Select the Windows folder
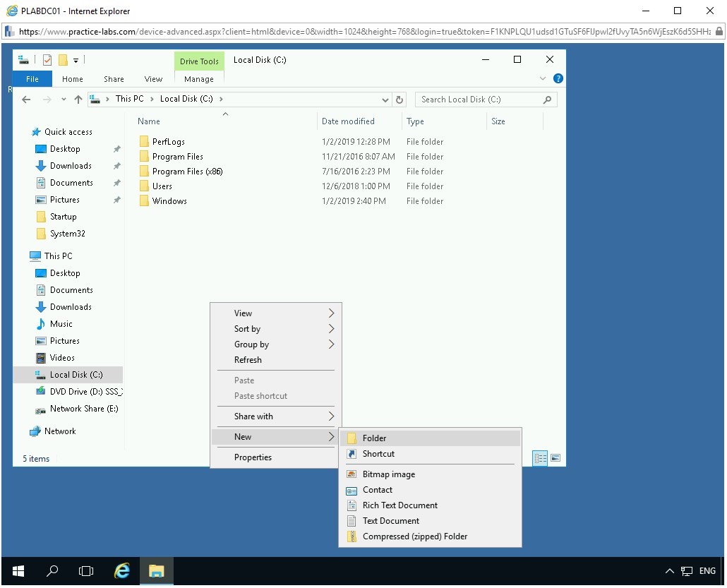The image size is (727, 588). (x=169, y=200)
